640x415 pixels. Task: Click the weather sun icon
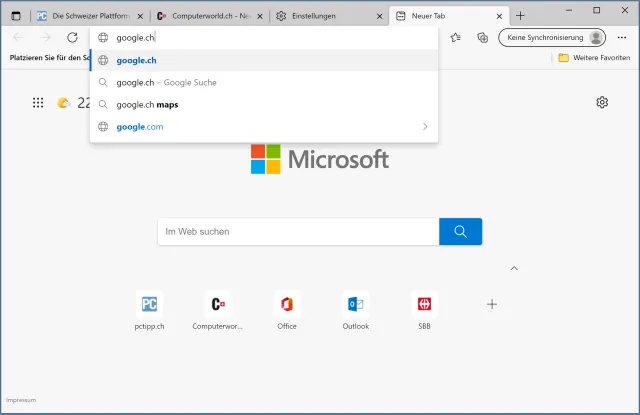[63, 102]
